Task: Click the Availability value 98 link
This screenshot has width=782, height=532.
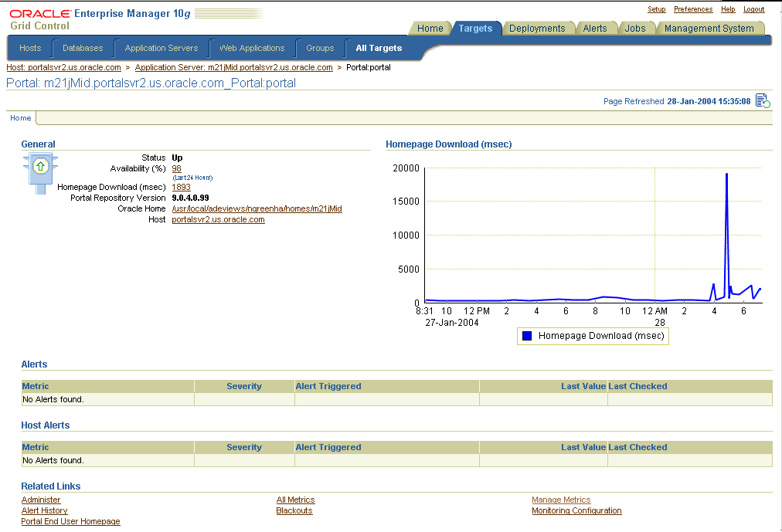Action: coord(176,168)
